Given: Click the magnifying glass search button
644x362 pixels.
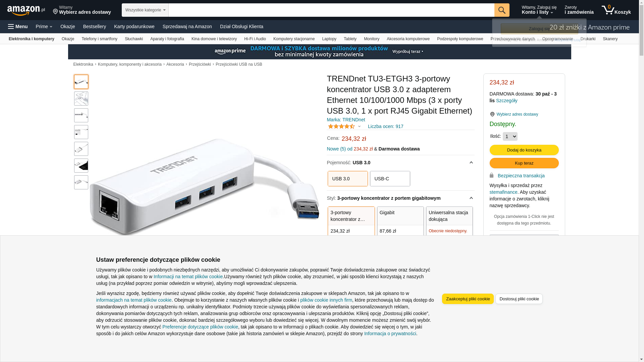Looking at the screenshot, I should click(x=501, y=10).
